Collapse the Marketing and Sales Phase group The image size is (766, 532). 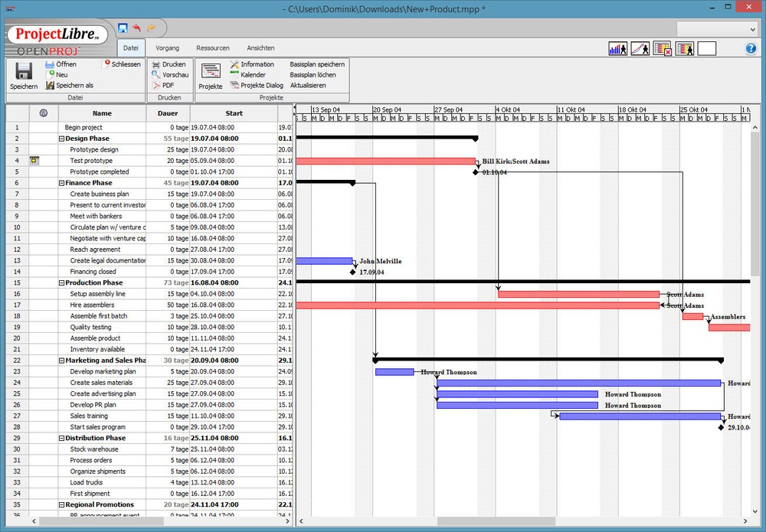point(63,360)
